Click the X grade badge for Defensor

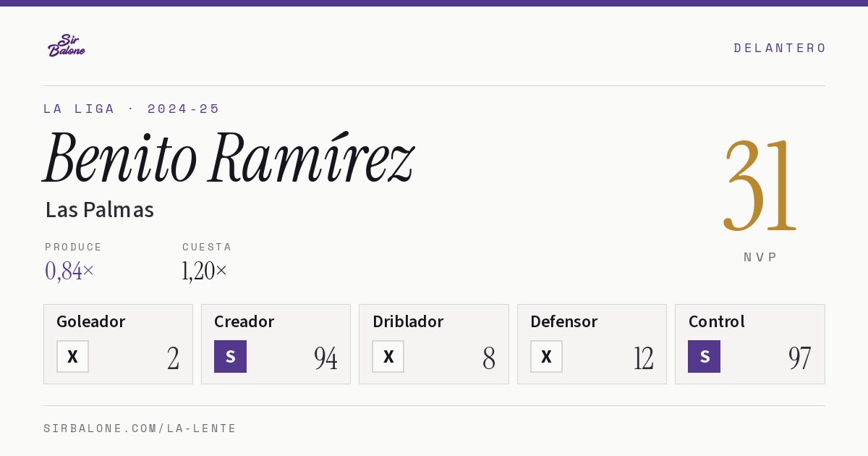tap(546, 356)
